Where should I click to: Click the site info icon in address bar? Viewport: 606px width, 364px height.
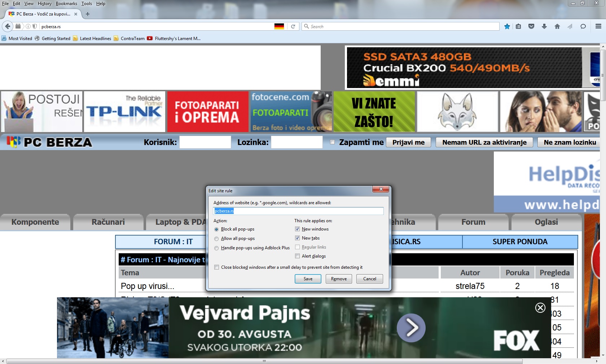pos(28,26)
